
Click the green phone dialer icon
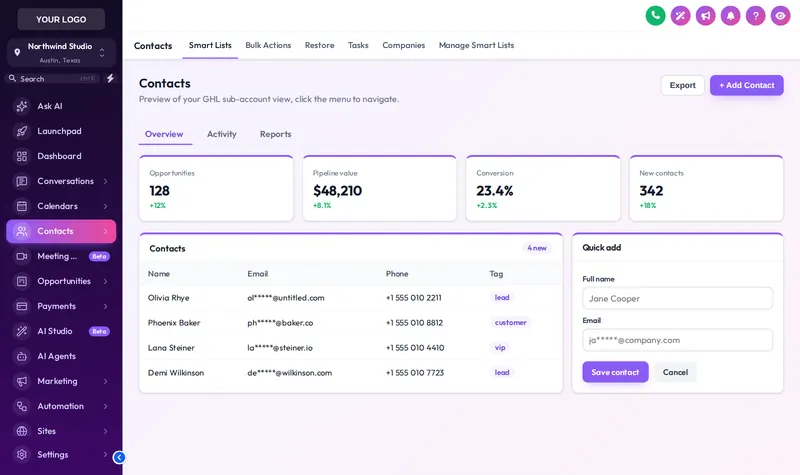[655, 16]
